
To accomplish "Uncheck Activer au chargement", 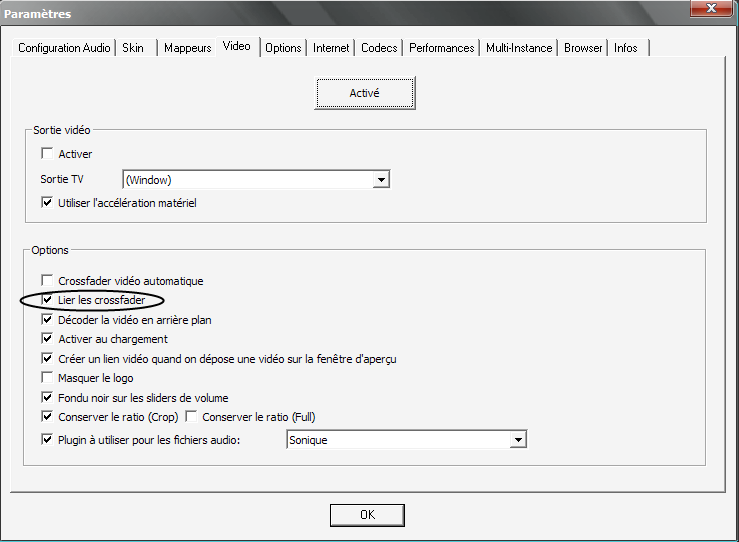I will (x=47, y=338).
